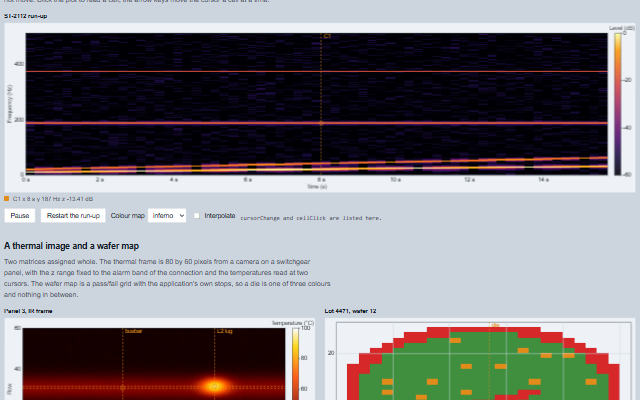Click the C1 cursor marker at 187 Hz
Image resolution: width=640 pixels, height=400 pixels.
(321, 123)
